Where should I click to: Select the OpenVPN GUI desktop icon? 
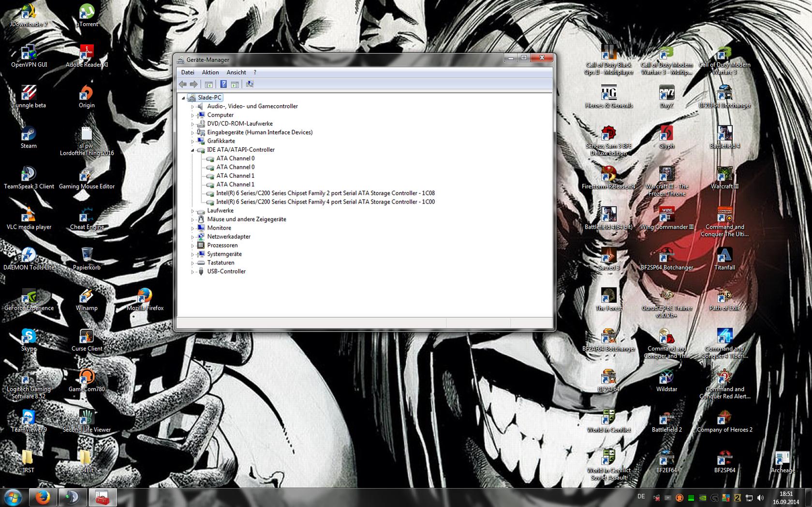pos(29,56)
